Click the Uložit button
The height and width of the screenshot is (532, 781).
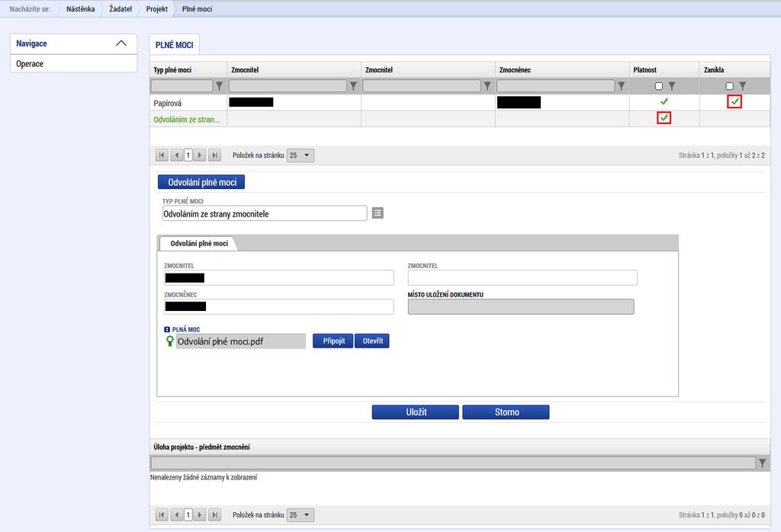pos(416,412)
